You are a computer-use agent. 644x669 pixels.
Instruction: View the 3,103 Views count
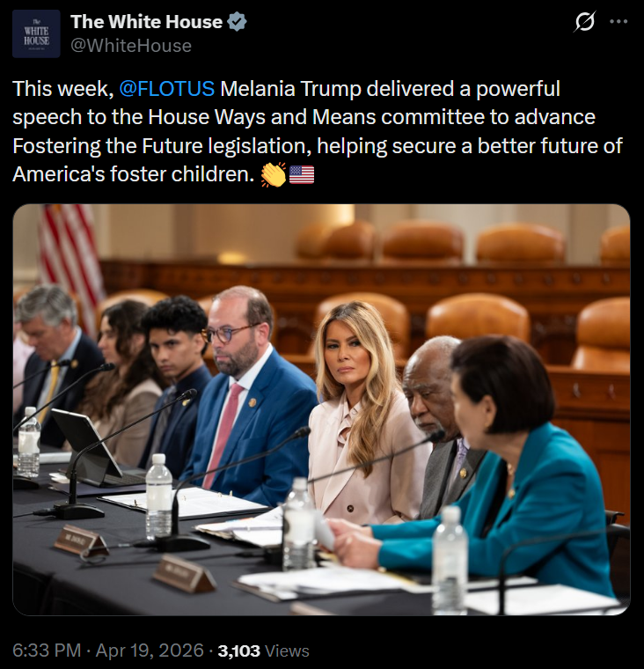tap(264, 651)
